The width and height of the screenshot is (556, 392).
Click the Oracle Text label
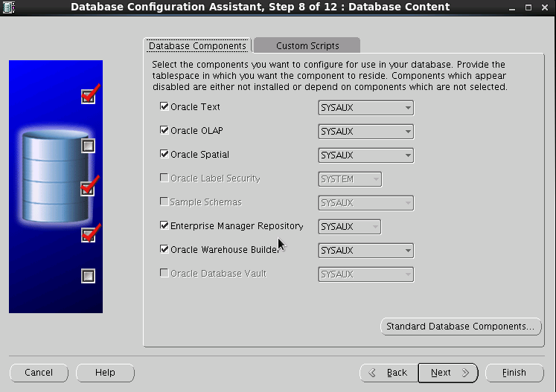click(195, 106)
